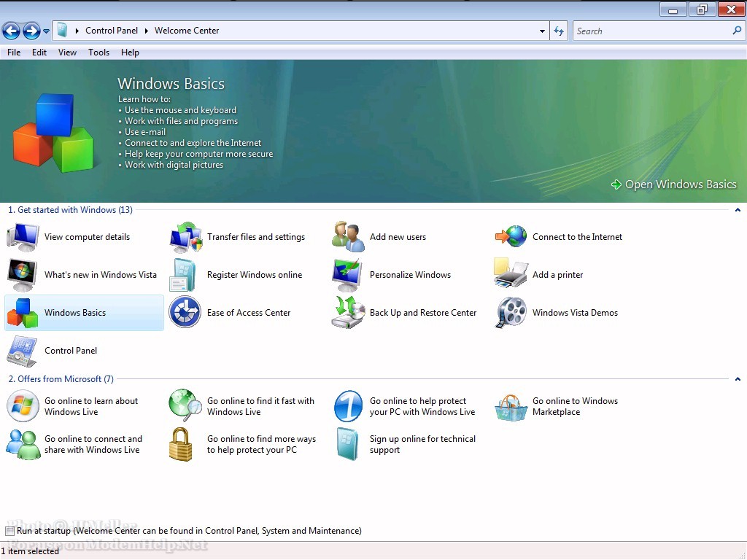Click the Transfer files and settings icon

[x=185, y=237]
